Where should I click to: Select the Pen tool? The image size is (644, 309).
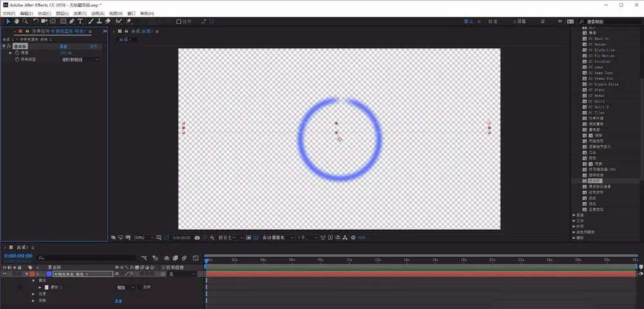(72, 21)
